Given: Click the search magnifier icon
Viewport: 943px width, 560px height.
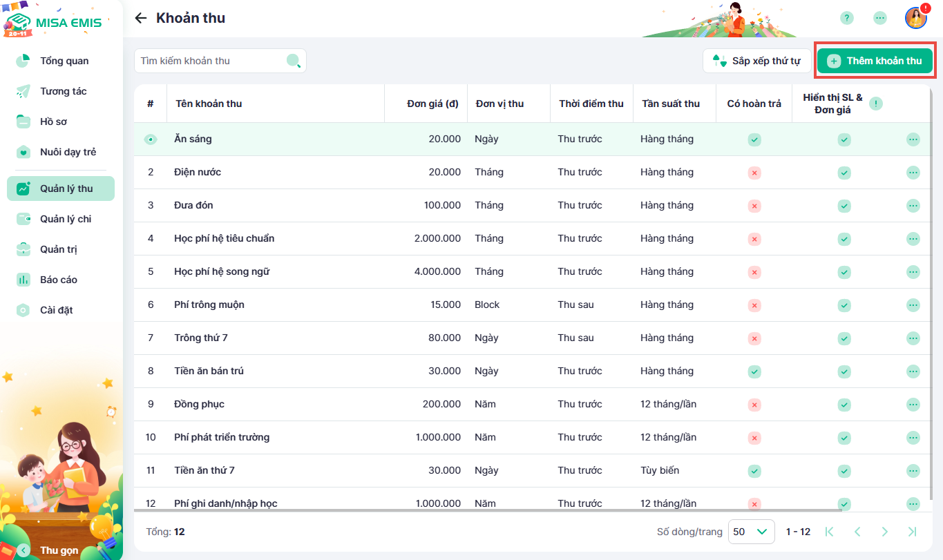Looking at the screenshot, I should pyautogui.click(x=294, y=61).
